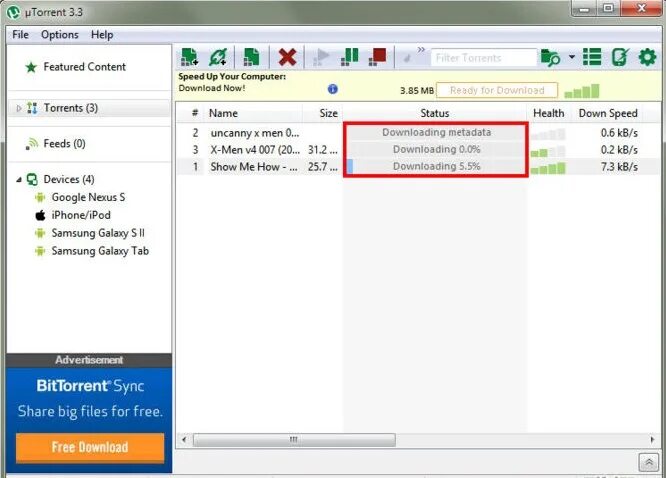
Task: Click into the Filter Torrents search box
Action: click(483, 58)
